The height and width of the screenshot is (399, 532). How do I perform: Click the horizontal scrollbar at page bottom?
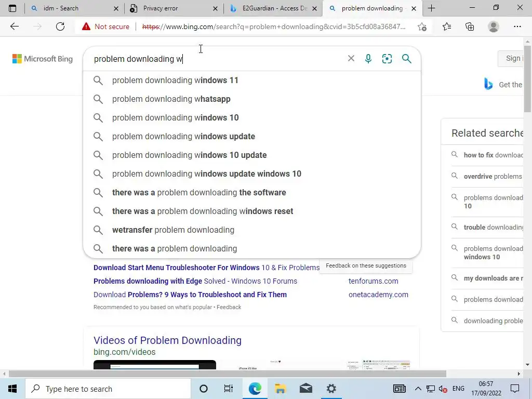(x=228, y=374)
